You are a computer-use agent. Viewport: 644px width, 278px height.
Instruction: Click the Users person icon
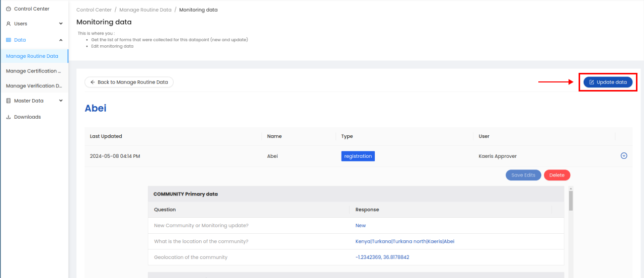click(9, 24)
